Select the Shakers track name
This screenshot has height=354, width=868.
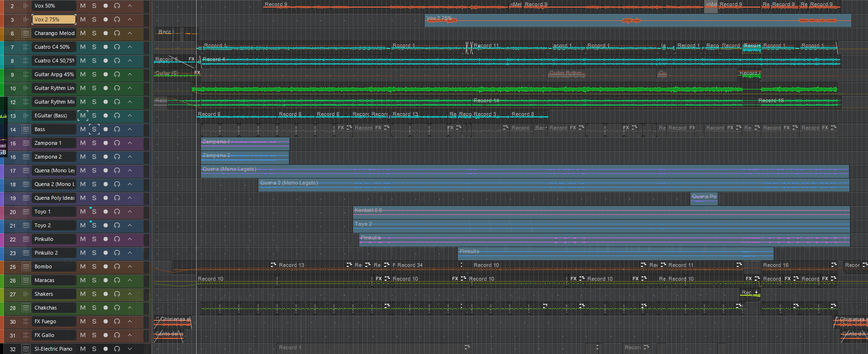coord(54,294)
